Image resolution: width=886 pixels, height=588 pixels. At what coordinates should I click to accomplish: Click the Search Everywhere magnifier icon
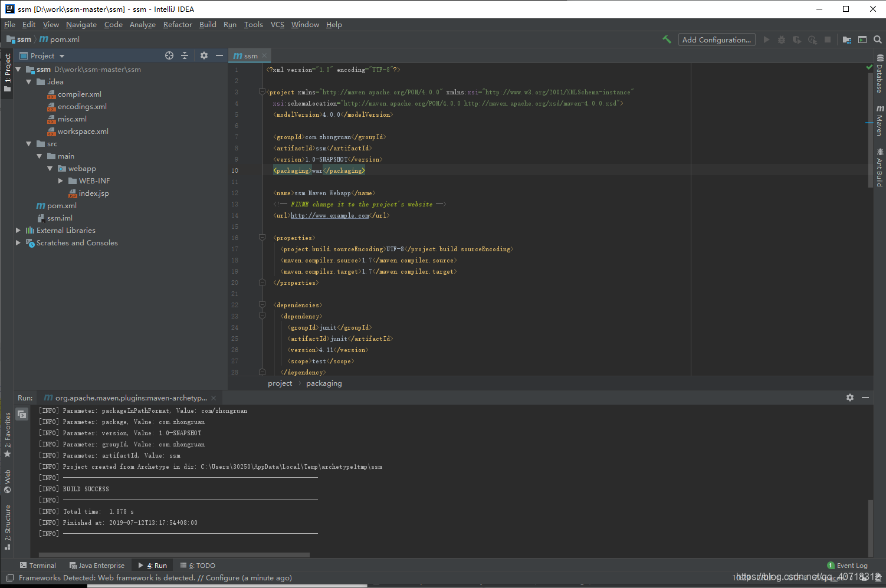878,40
